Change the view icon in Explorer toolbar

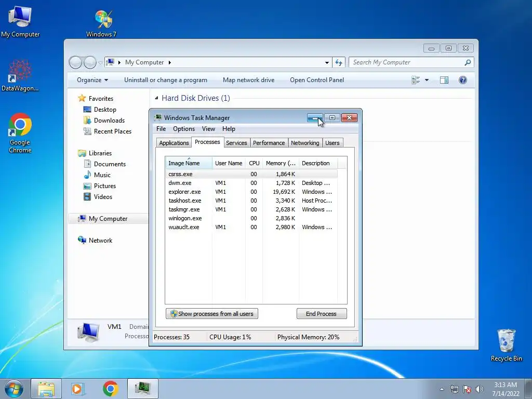(416, 80)
